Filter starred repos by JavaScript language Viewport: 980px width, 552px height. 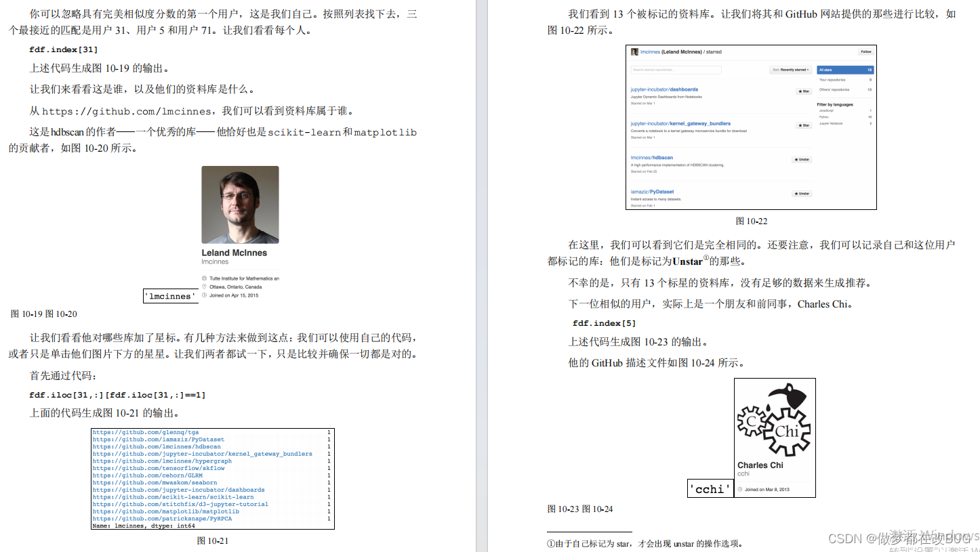pyautogui.click(x=845, y=110)
